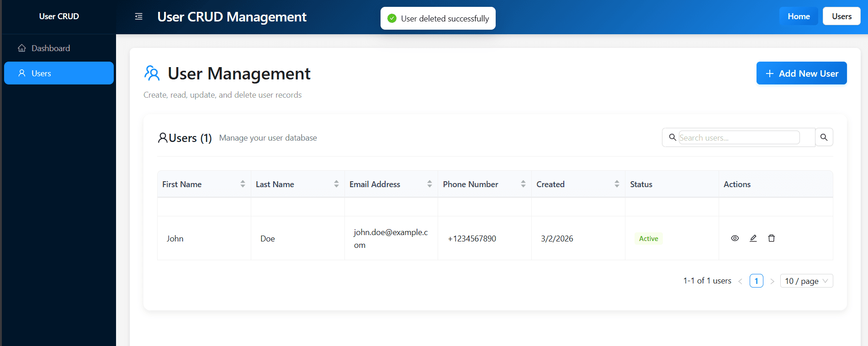Screen dimensions: 868x346
Task: Go to the next page arrow
Action: (x=772, y=281)
